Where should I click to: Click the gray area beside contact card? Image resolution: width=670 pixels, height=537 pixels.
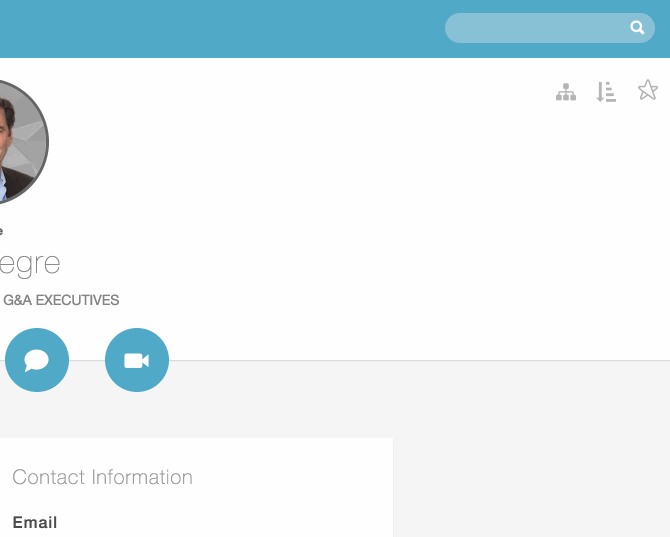[531, 487]
